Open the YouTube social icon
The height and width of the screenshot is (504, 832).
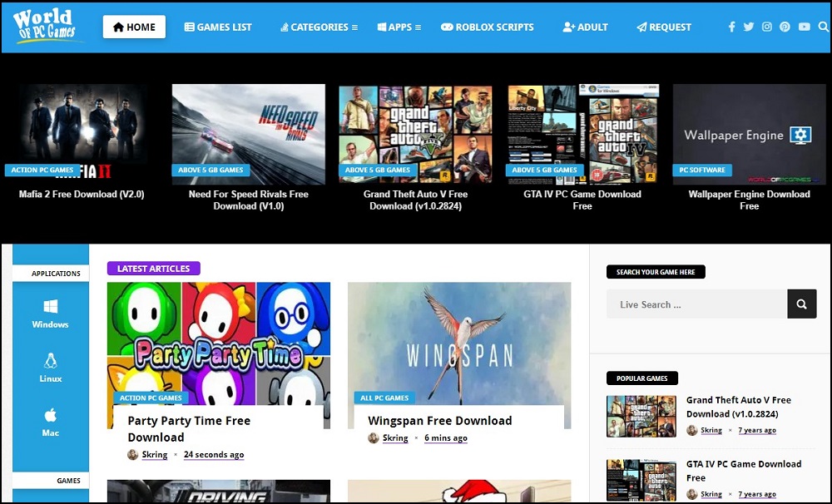coord(805,27)
